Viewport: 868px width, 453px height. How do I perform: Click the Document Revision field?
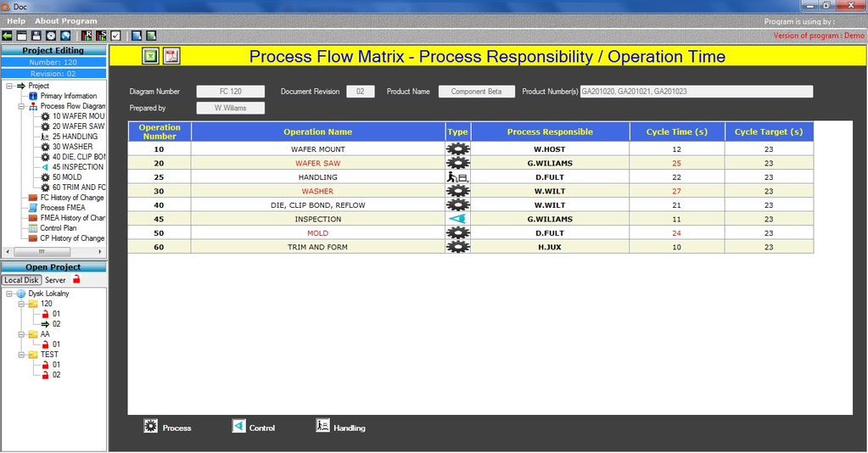point(361,92)
